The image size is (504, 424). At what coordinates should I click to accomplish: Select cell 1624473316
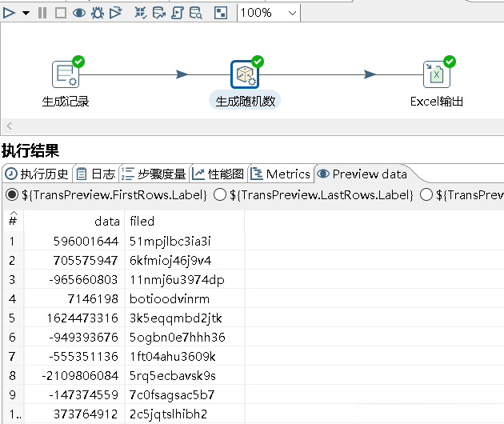(x=74, y=318)
